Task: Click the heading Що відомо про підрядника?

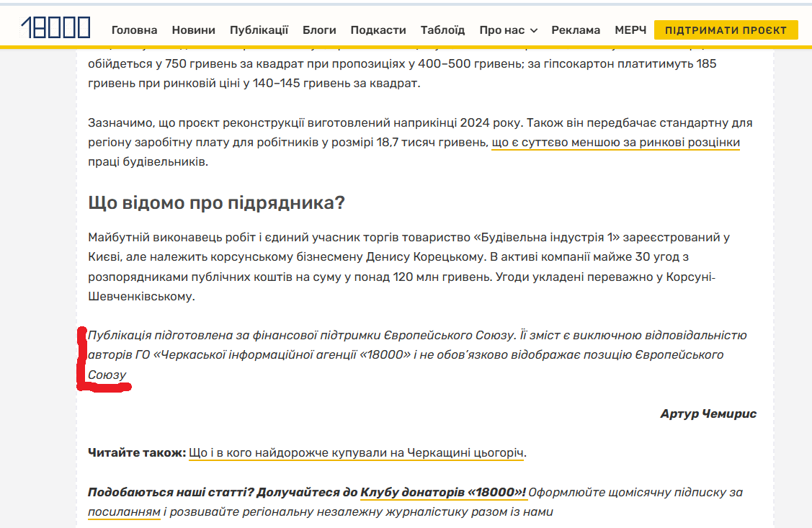Action: coord(216,202)
